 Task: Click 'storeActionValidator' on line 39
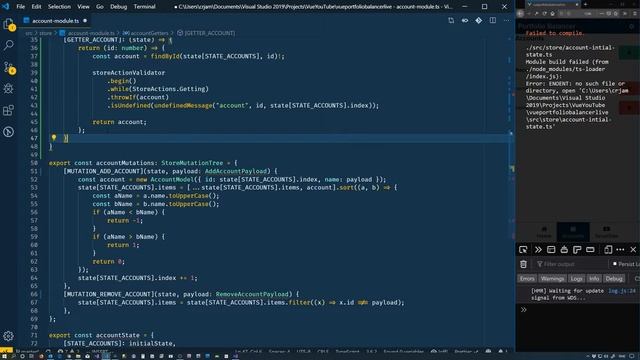tap(129, 73)
